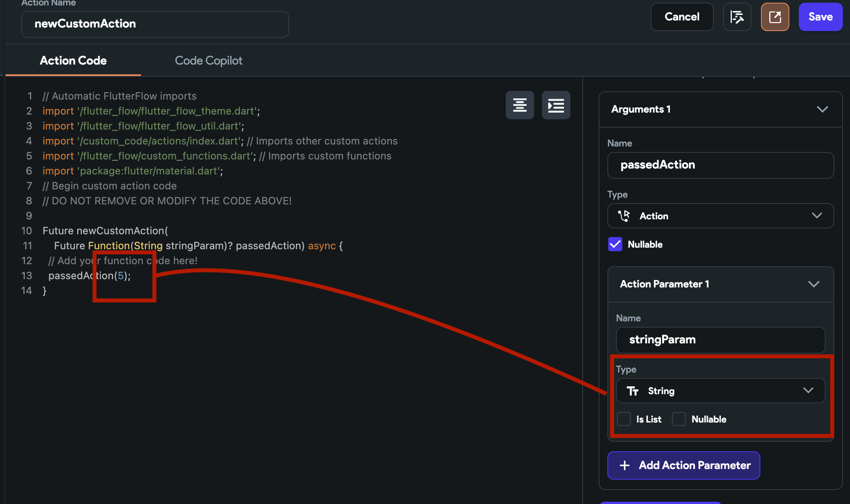Edit the stringParam name field
Image resolution: width=850 pixels, height=504 pixels.
point(720,340)
